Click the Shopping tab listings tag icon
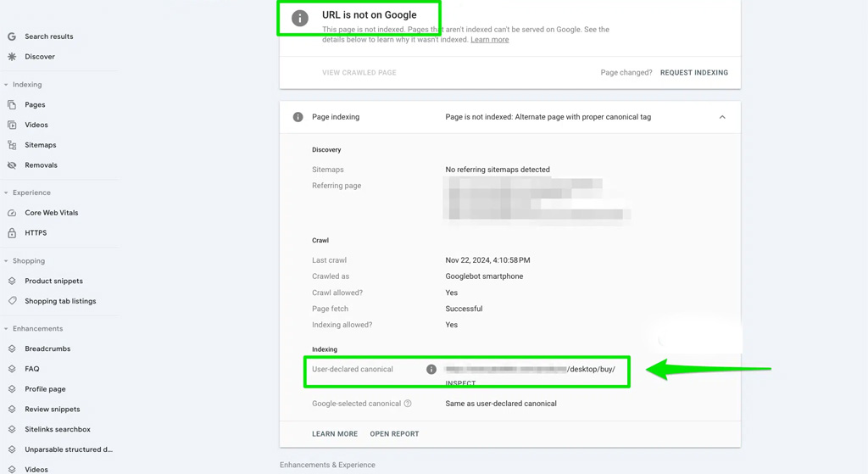 (x=12, y=301)
